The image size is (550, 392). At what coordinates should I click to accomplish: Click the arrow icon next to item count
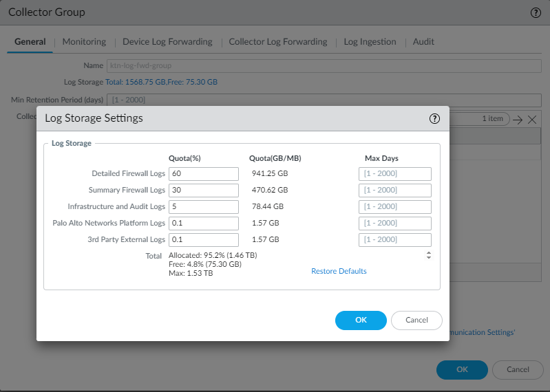pos(518,119)
